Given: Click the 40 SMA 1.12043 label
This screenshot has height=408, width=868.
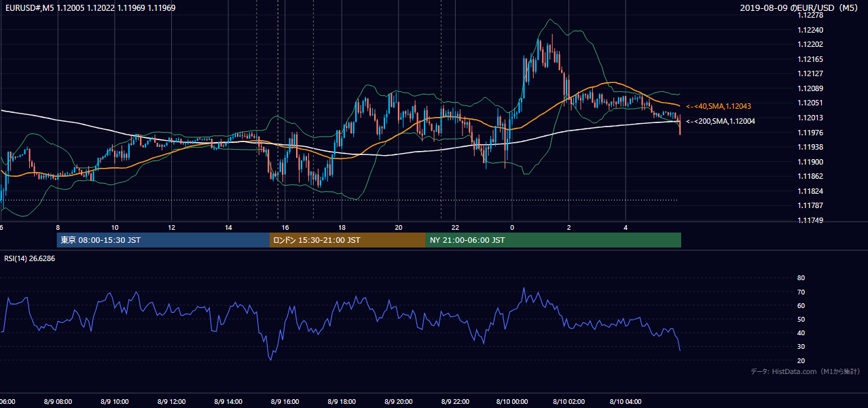Looking at the screenshot, I should click(718, 107).
